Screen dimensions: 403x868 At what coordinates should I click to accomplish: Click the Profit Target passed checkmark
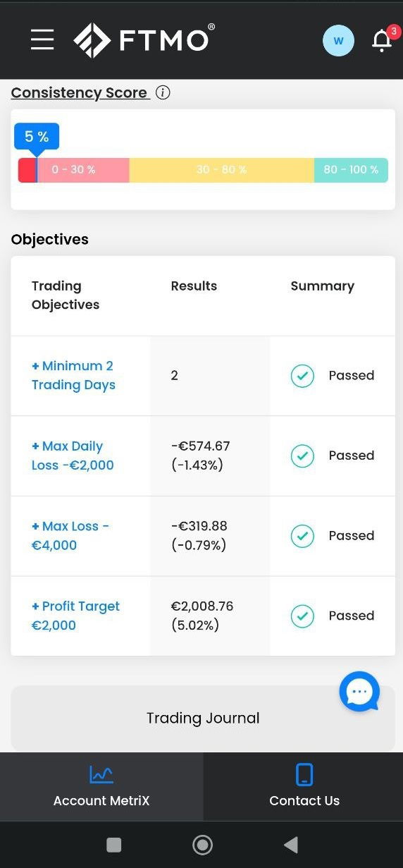pos(302,616)
